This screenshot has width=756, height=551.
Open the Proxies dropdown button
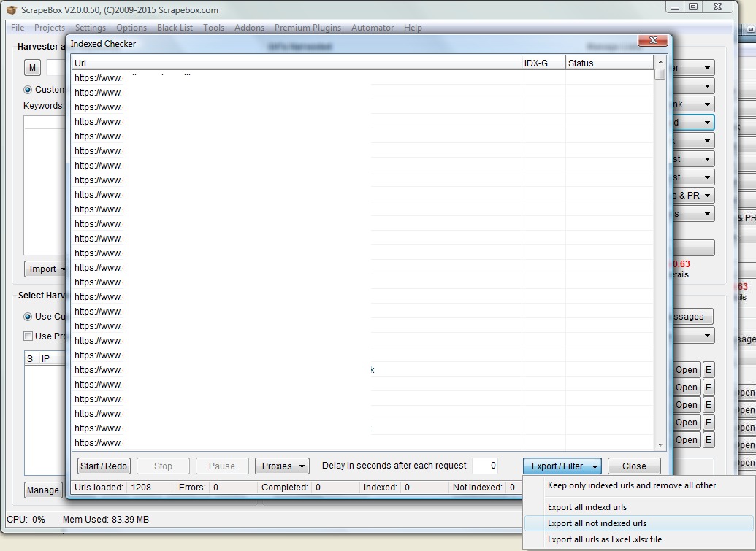(x=282, y=466)
